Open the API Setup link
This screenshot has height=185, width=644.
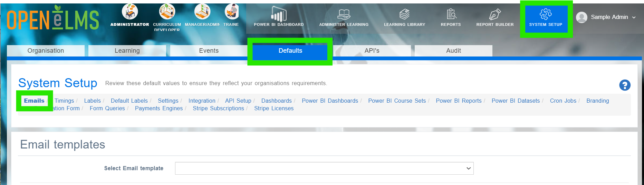tap(238, 101)
